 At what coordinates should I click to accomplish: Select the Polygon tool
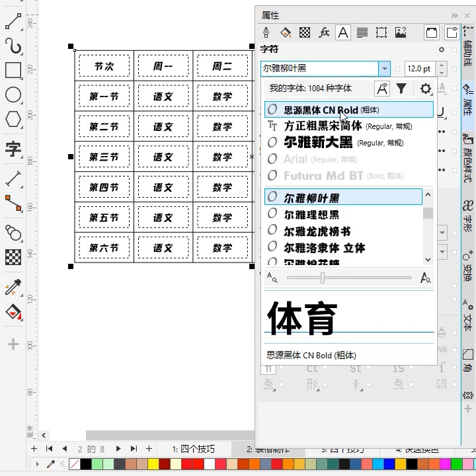tap(13, 119)
